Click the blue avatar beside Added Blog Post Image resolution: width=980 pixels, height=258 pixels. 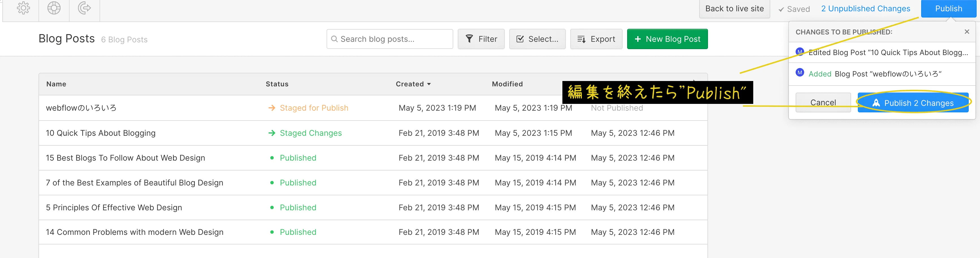click(x=800, y=73)
